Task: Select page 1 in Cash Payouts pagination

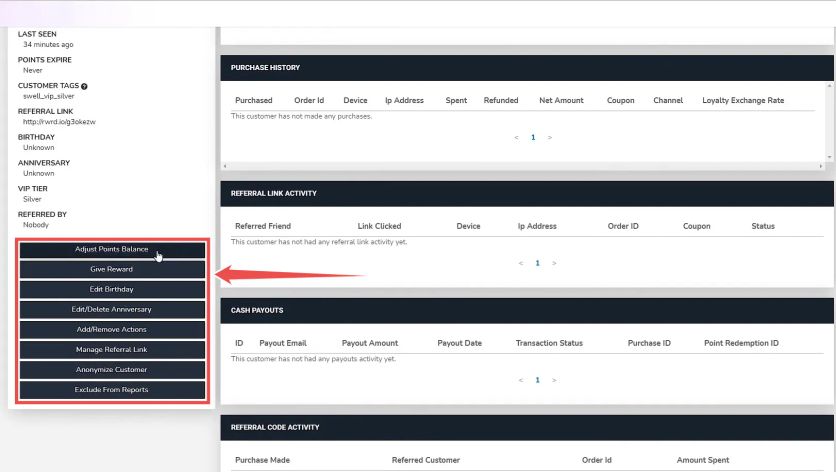Action: (537, 380)
